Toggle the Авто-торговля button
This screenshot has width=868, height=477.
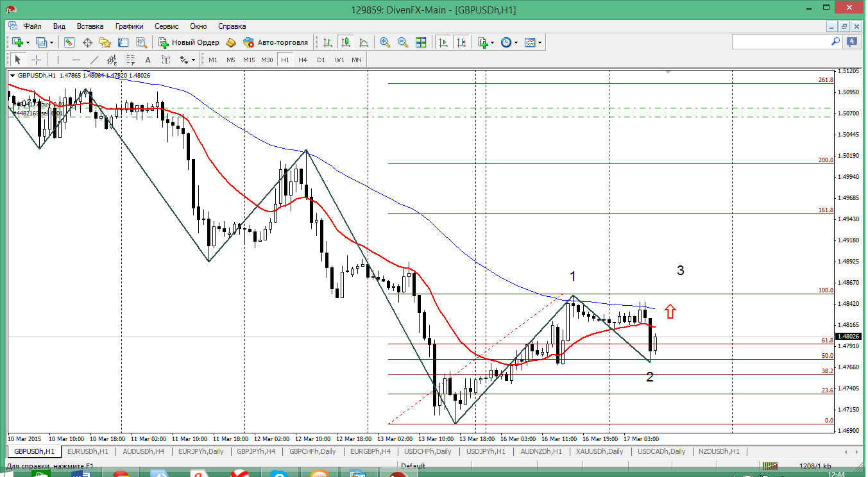click(x=277, y=42)
